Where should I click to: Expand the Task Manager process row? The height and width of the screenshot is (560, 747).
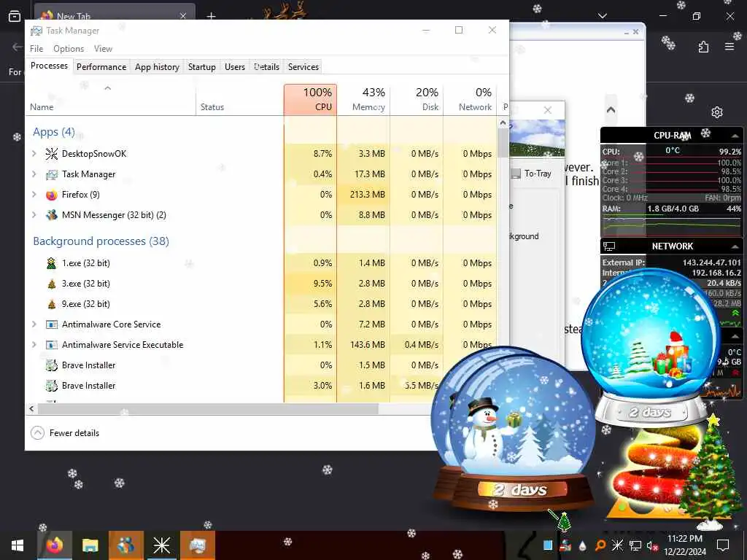point(34,174)
